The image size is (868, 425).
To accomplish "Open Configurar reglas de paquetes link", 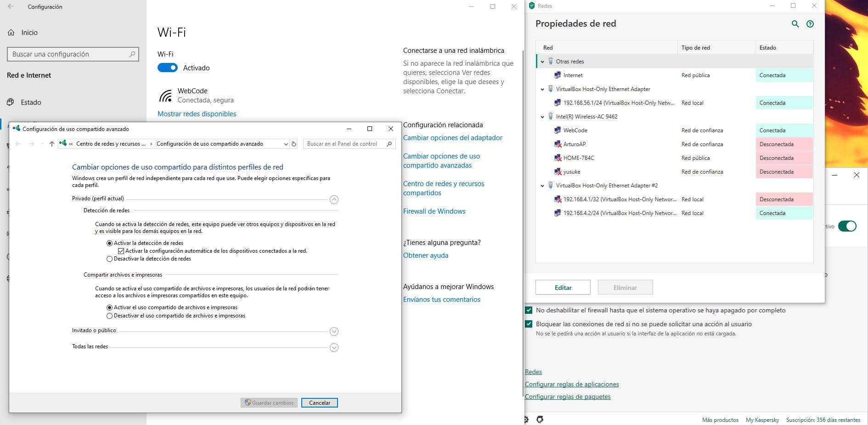I will (x=568, y=397).
